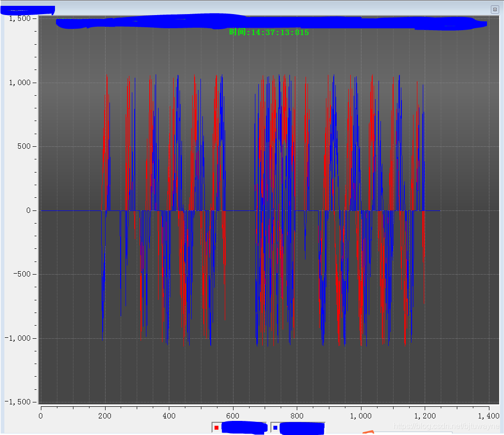Image resolution: width=504 pixels, height=435 pixels.
Task: Select the 600 horizontal axis label
Action: [x=233, y=416]
